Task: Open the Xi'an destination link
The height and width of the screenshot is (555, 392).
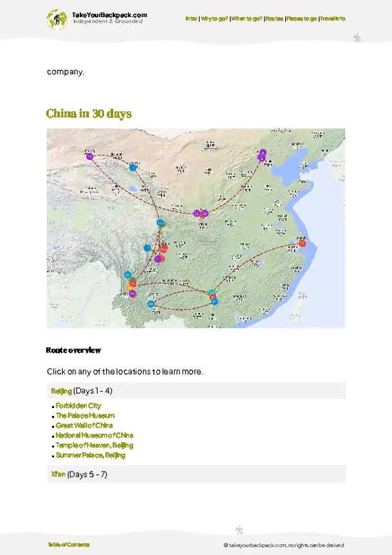Action: (x=58, y=474)
